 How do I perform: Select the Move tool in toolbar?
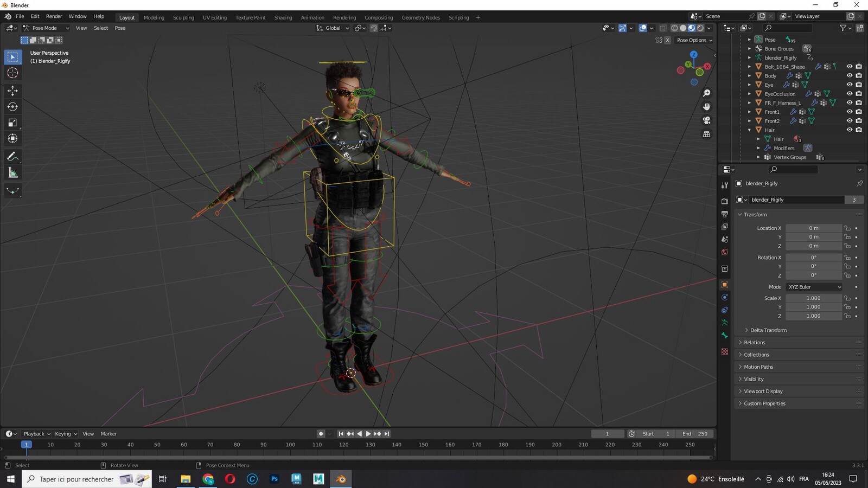(12, 91)
